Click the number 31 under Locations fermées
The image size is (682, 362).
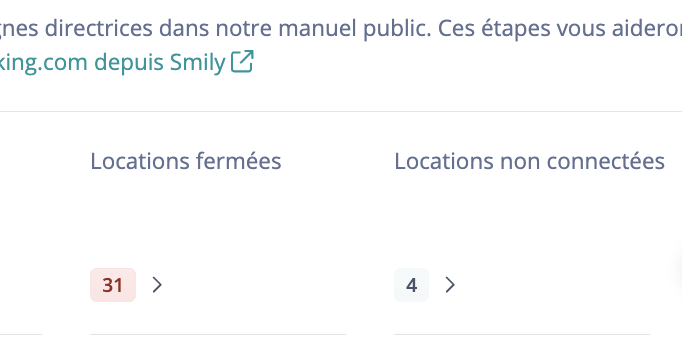113,285
